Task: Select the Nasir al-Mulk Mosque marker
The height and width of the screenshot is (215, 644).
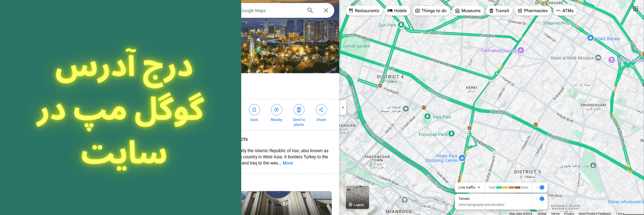Action: (598, 58)
